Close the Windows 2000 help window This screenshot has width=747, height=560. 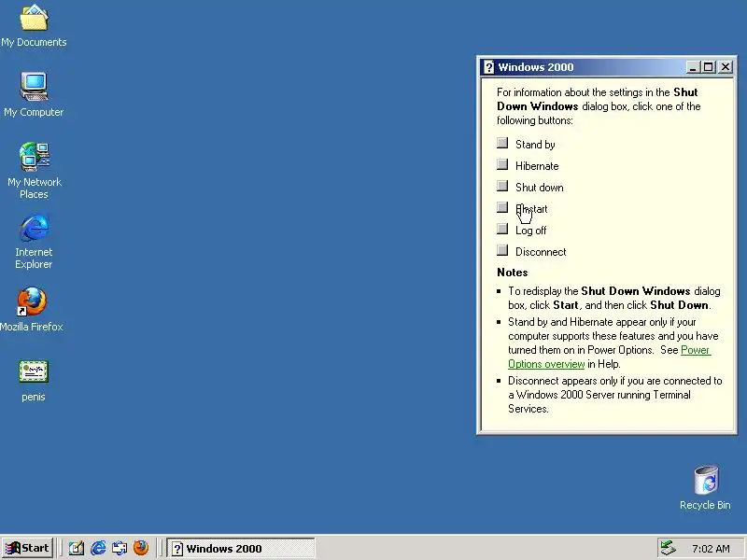(x=726, y=67)
